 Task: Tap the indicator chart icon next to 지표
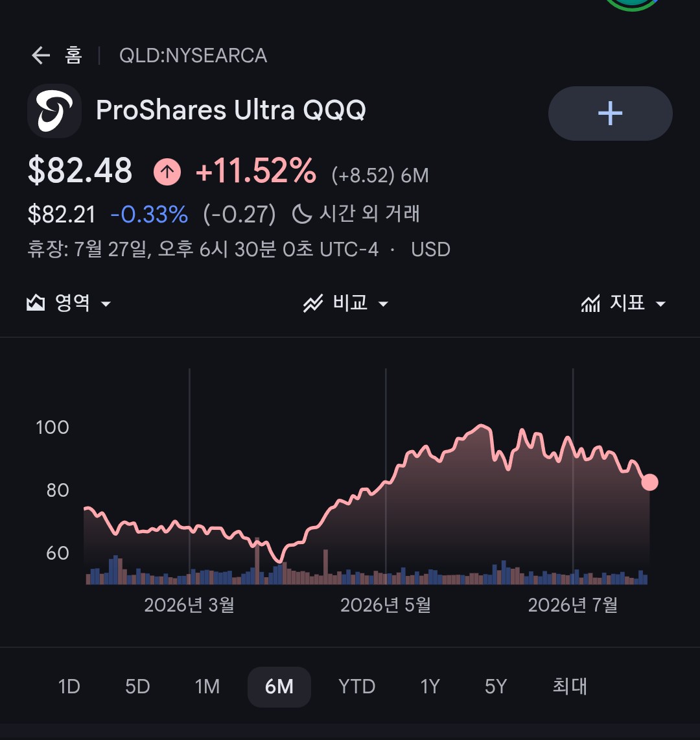590,303
